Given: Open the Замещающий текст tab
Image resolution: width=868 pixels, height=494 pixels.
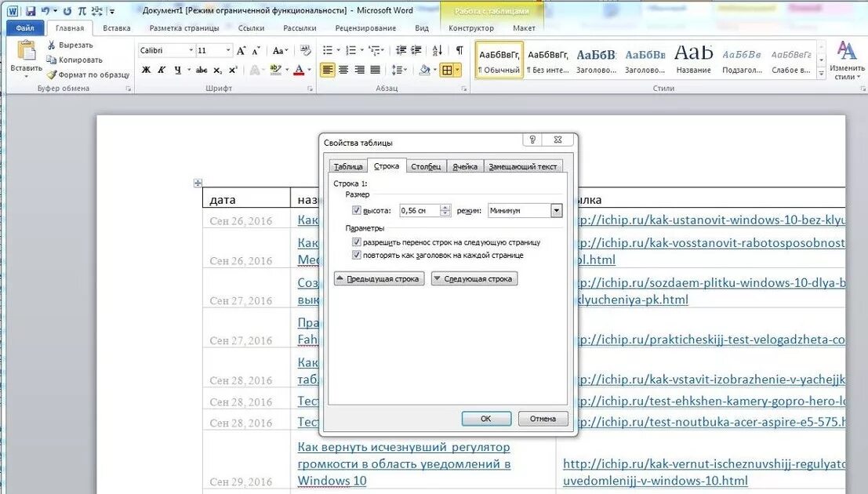Looking at the screenshot, I should 522,166.
